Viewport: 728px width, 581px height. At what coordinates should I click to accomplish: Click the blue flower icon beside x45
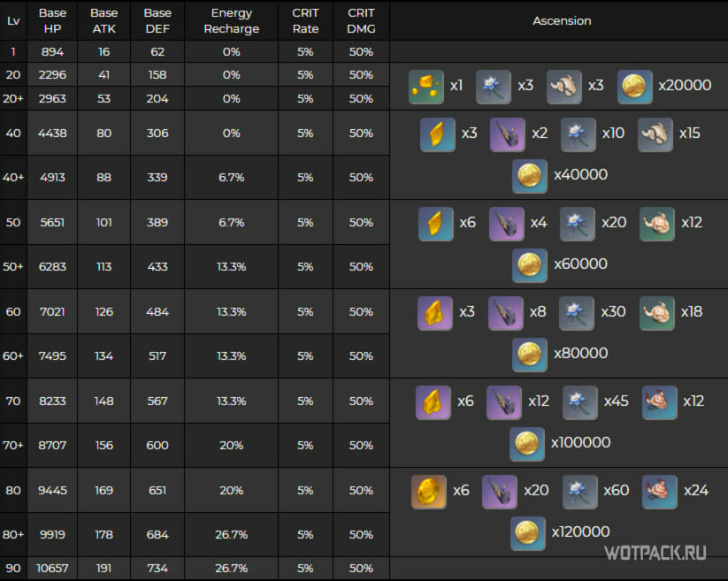[580, 401]
